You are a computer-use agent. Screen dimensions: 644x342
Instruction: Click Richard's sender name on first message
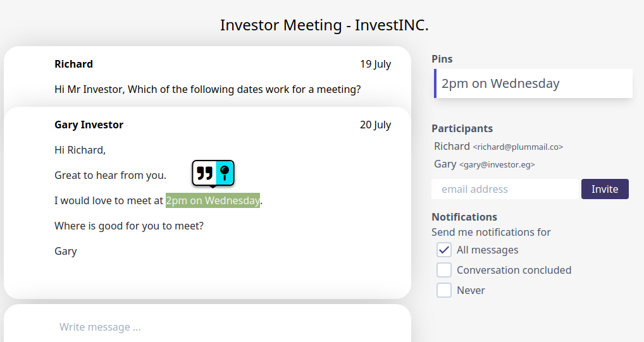pyautogui.click(x=73, y=64)
